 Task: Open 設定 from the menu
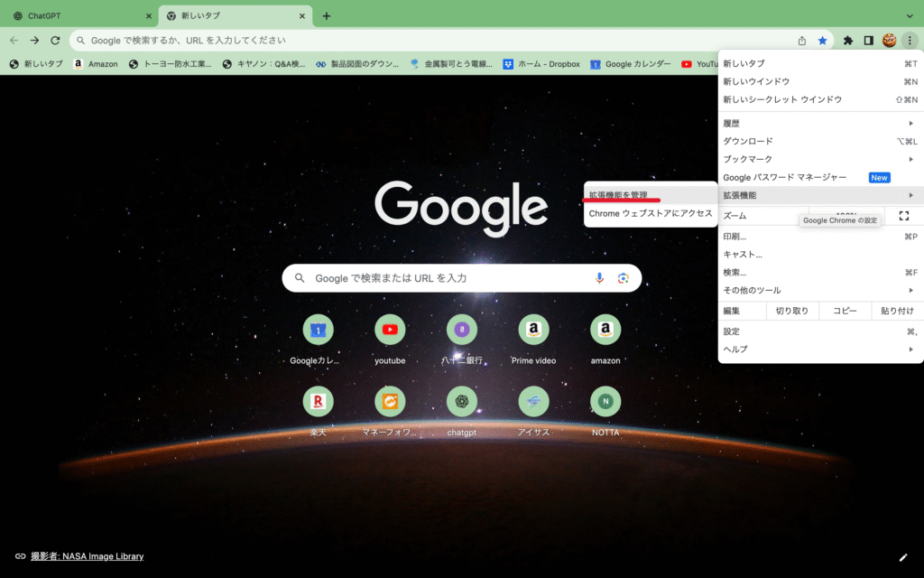point(820,331)
